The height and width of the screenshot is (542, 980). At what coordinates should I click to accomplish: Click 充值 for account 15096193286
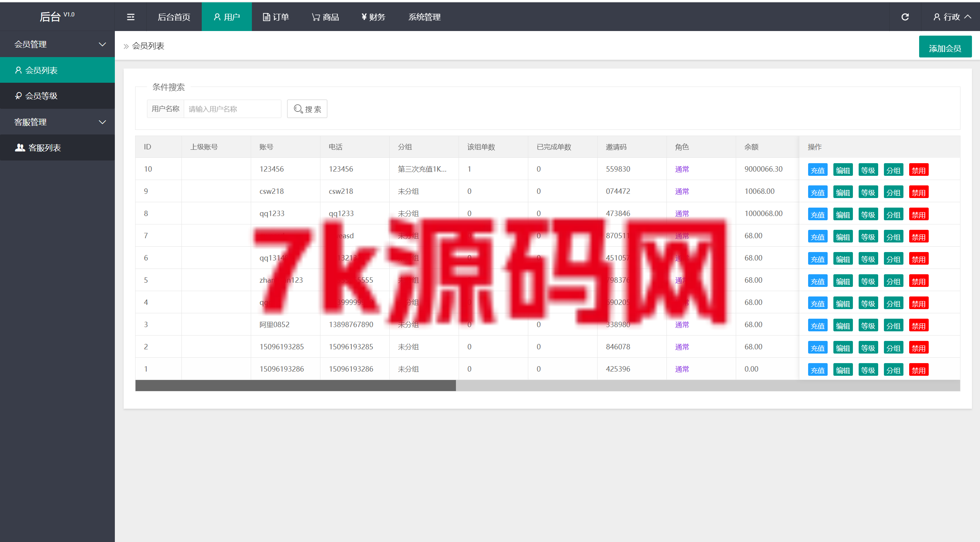click(x=818, y=370)
